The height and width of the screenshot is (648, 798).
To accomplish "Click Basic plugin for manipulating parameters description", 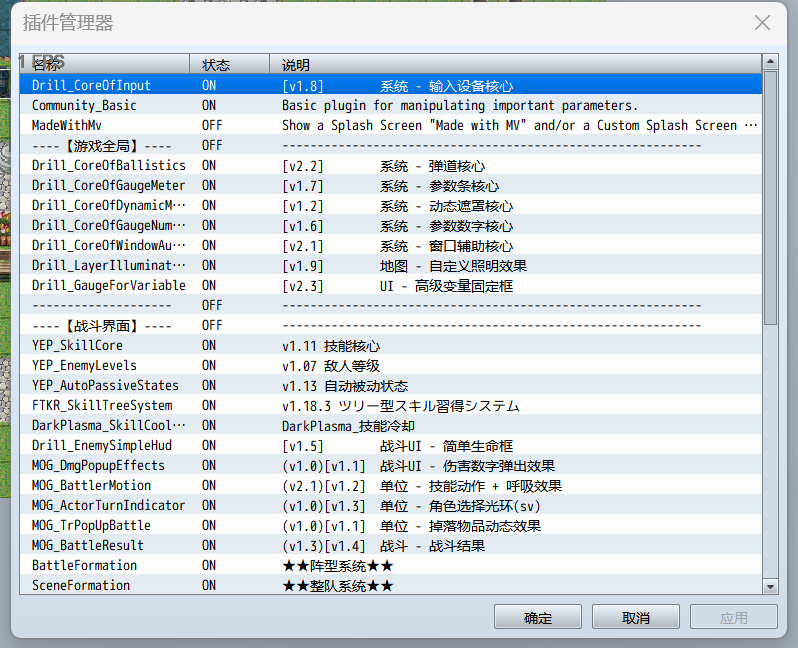I will 460,105.
